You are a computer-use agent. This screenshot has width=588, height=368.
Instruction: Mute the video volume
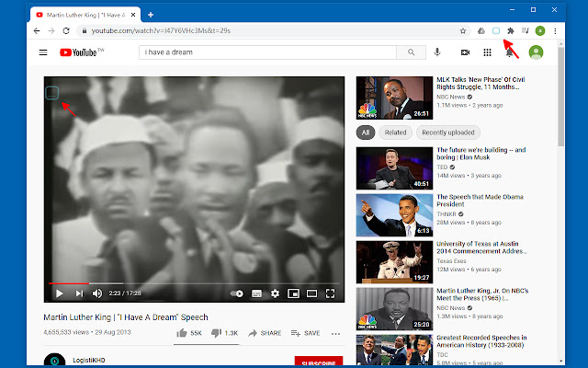(x=97, y=293)
